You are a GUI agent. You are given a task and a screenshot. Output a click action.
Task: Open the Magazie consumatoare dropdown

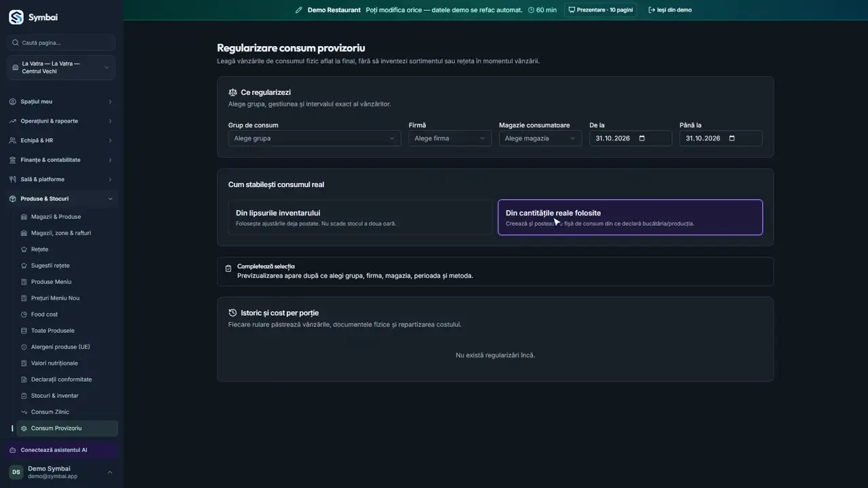540,138
